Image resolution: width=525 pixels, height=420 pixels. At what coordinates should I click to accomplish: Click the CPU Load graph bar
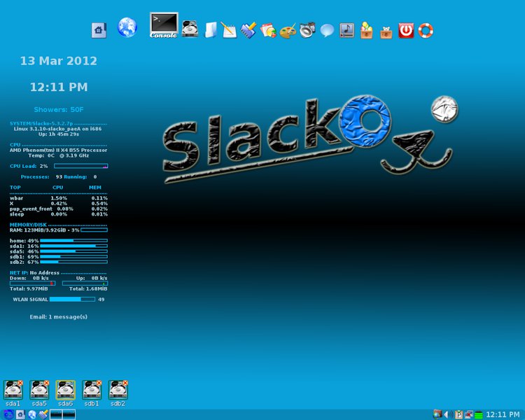click(x=81, y=166)
